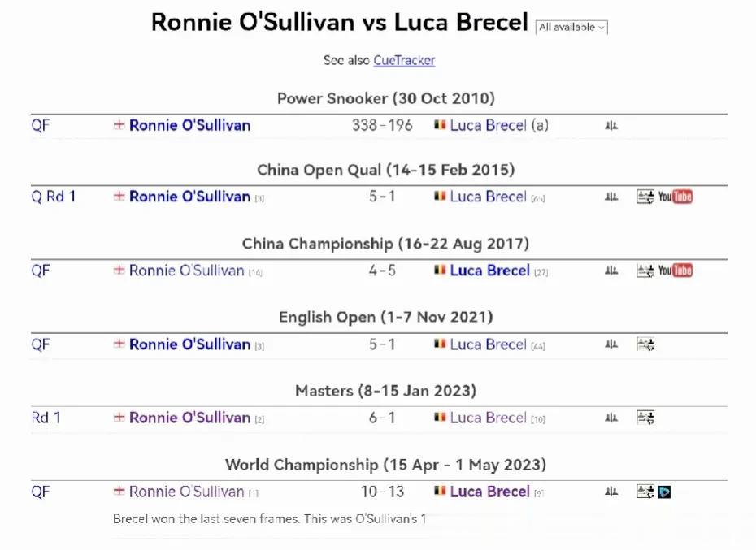Open match details icon for China Open Qual
756x550 pixels.
645,197
